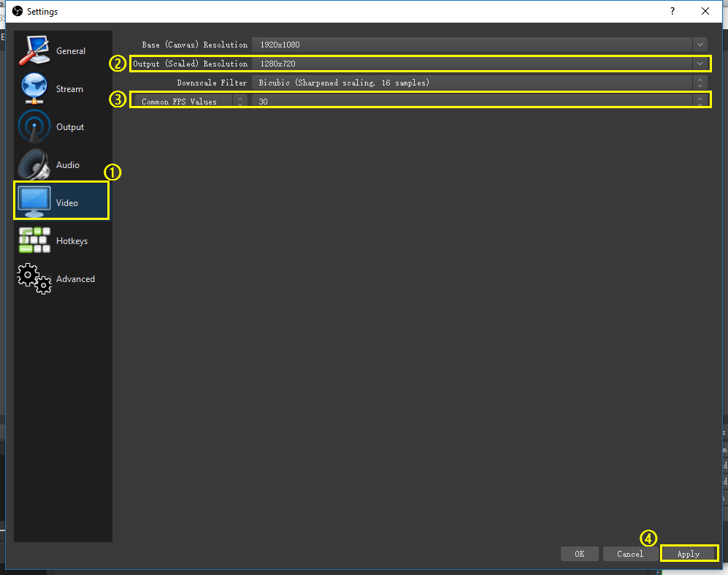Click the General settings icon

tap(34, 50)
